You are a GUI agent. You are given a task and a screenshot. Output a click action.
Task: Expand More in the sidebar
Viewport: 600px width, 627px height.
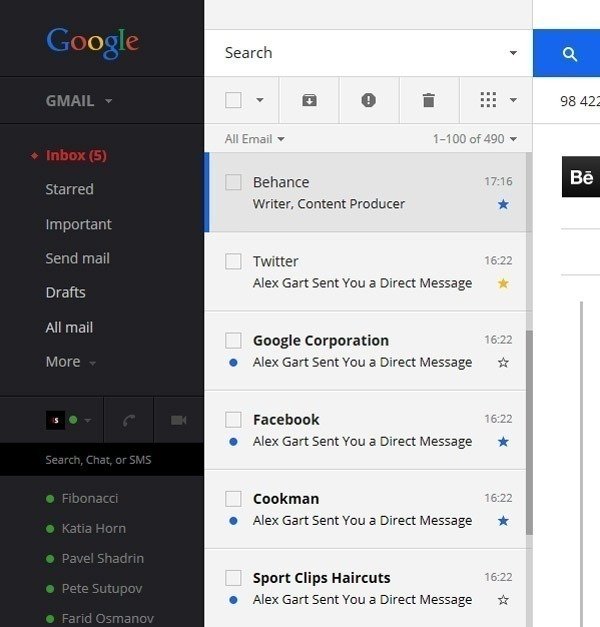coord(70,362)
